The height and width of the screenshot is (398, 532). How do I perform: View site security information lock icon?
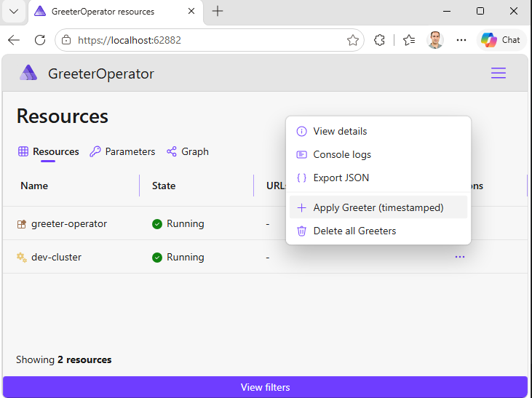click(x=66, y=40)
